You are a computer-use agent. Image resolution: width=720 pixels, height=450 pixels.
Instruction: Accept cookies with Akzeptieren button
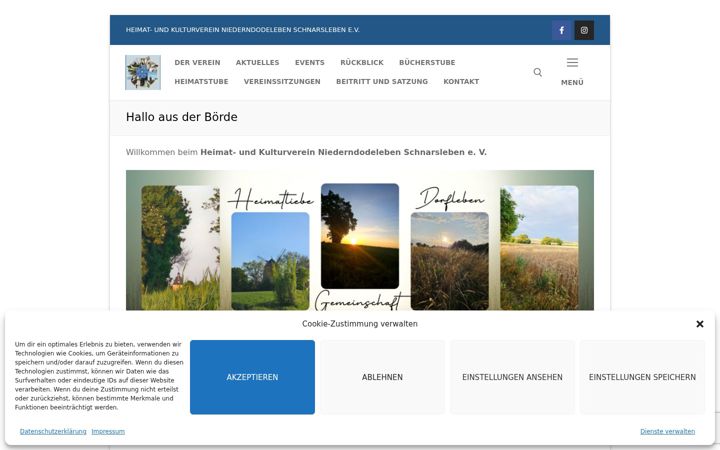(x=253, y=377)
